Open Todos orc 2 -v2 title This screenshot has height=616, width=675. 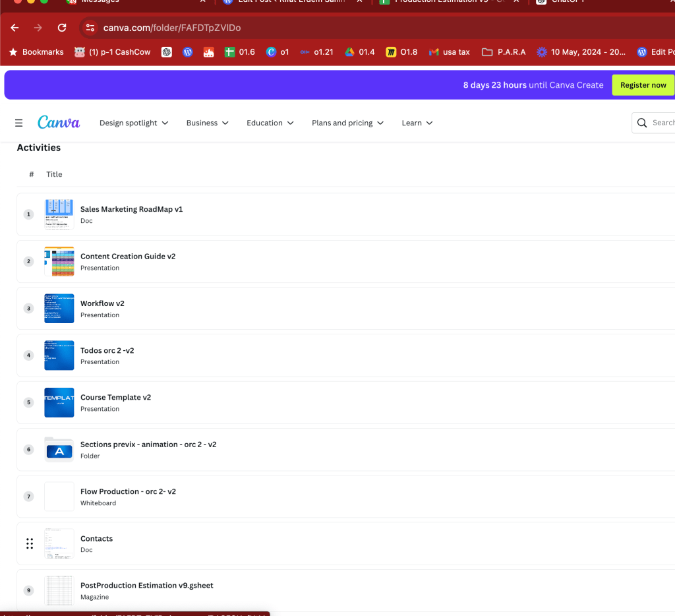[x=107, y=351]
